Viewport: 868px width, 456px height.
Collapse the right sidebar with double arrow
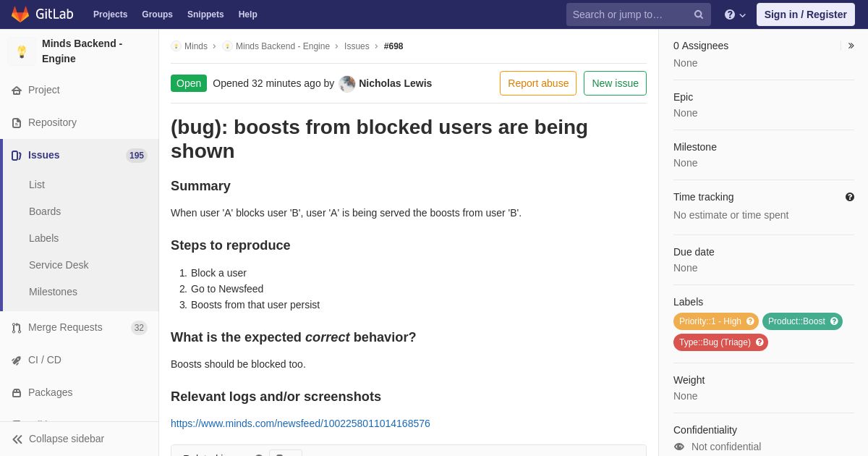[x=851, y=46]
